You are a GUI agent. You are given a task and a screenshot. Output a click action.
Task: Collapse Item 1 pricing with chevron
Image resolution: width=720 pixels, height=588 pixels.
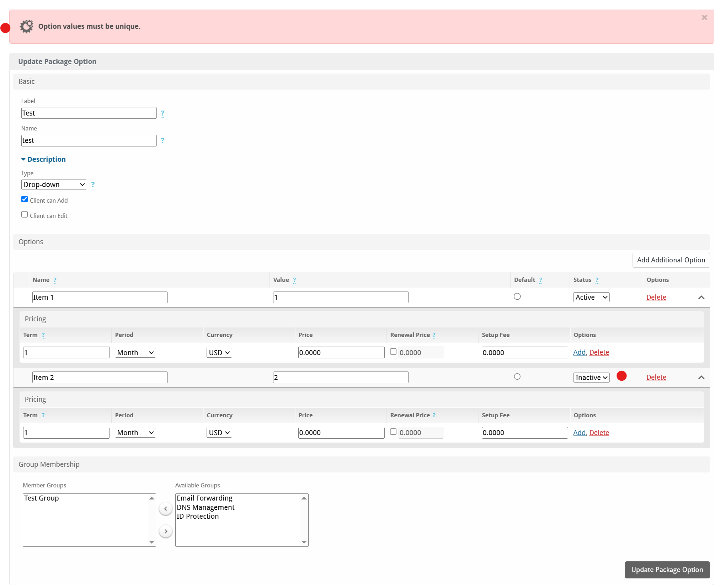[701, 298]
